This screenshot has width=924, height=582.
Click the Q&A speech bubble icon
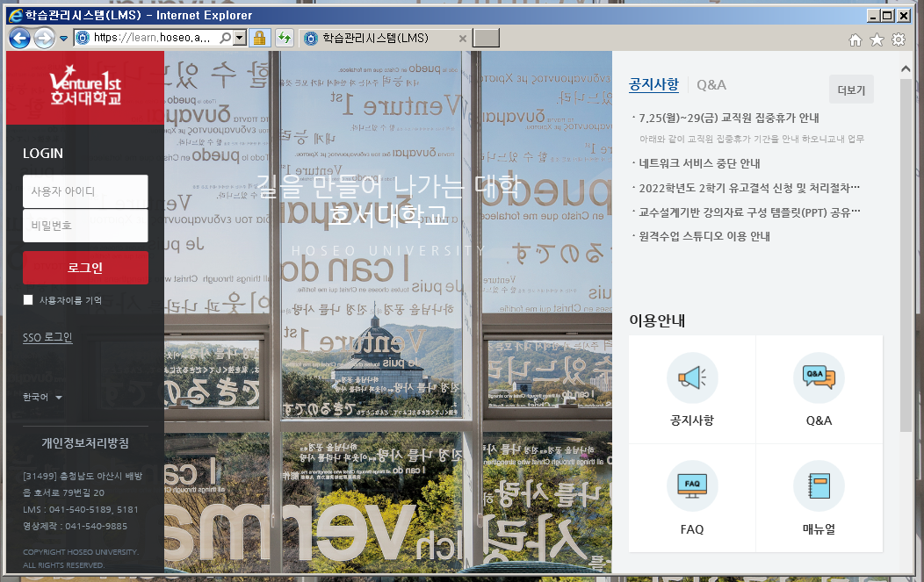click(x=819, y=377)
